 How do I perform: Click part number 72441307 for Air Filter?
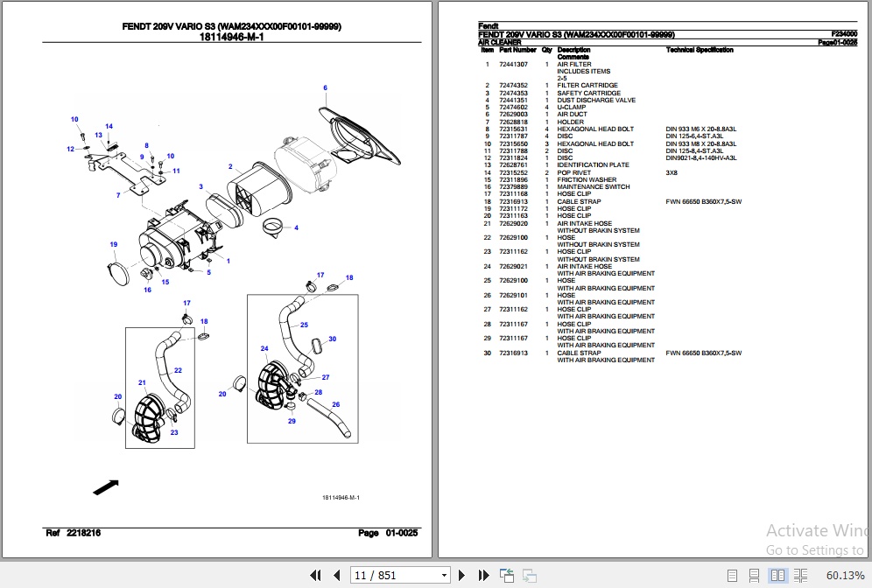pos(513,65)
